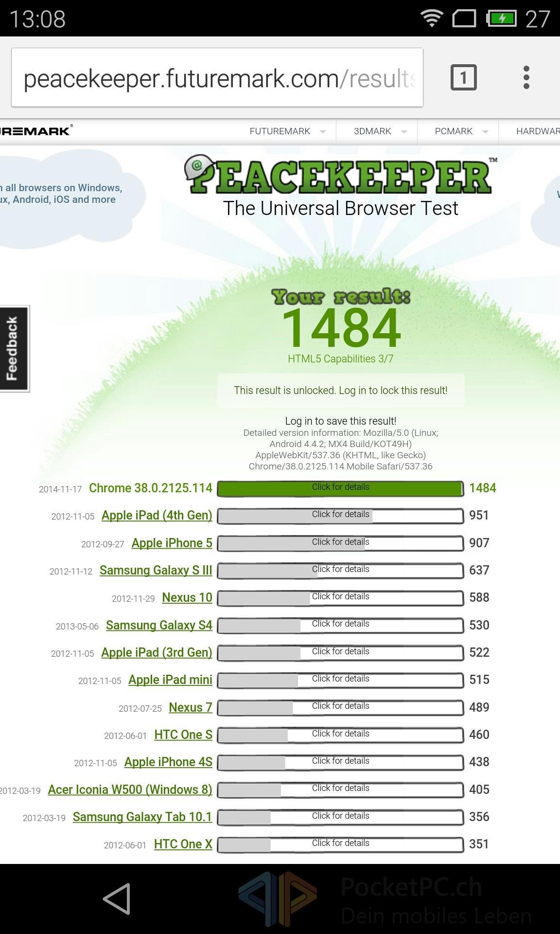
Task: Click the Acer Iconia W500 score bar
Action: pyautogui.click(x=340, y=790)
